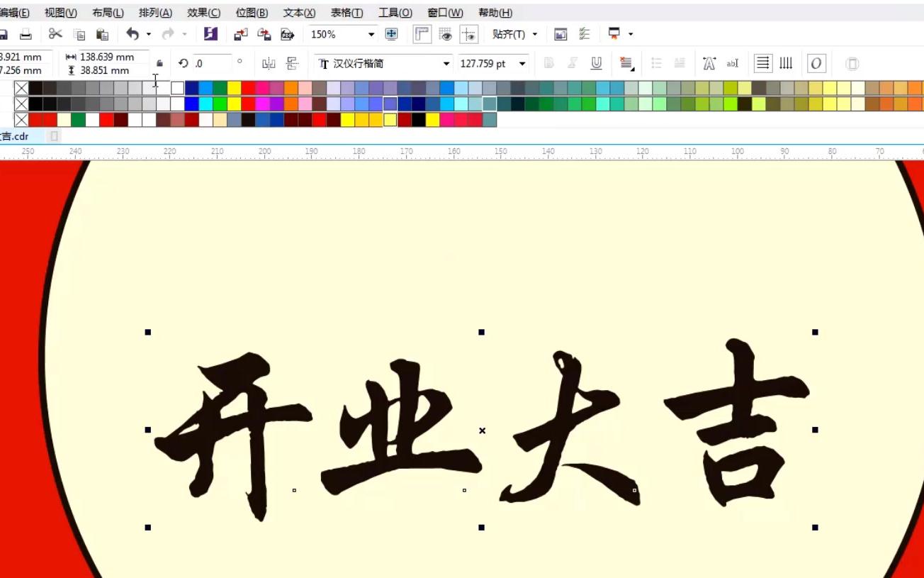Click the redo arrow button
The image size is (924, 578).
(168, 33)
